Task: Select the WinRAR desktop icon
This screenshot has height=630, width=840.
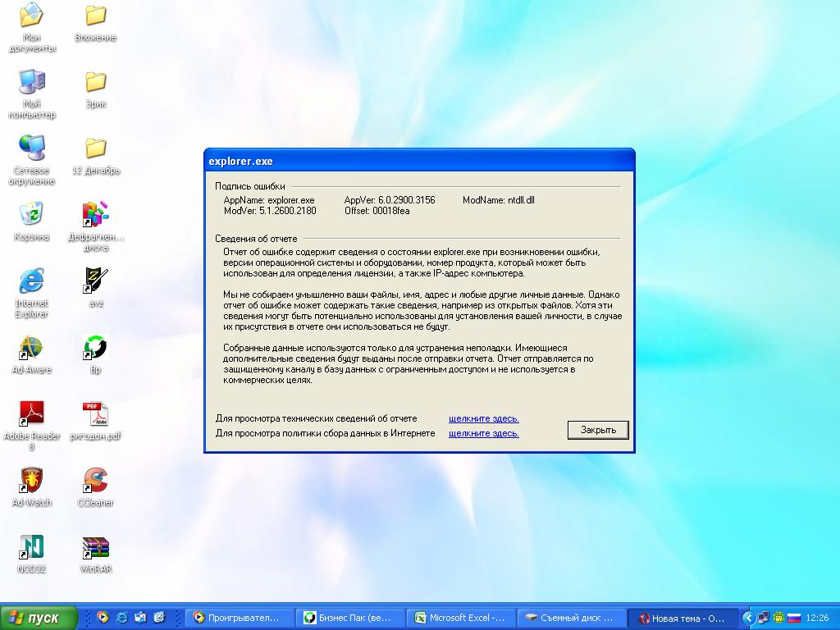Action: pyautogui.click(x=95, y=547)
